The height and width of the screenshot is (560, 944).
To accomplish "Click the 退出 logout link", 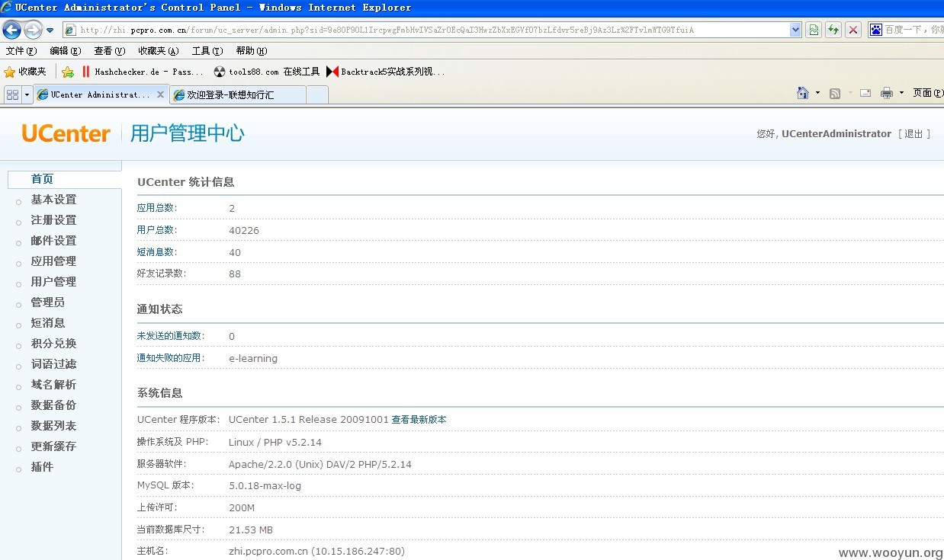I will [x=914, y=133].
